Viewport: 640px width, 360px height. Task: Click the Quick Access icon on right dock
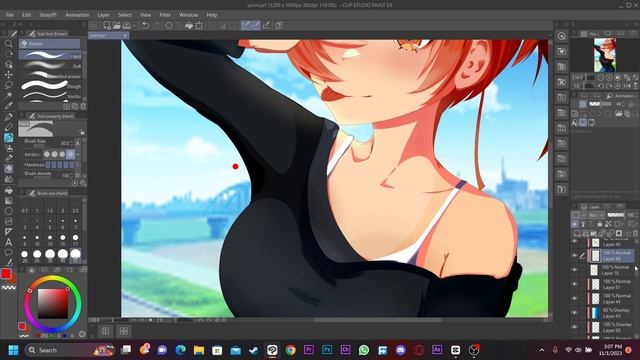[x=562, y=36]
